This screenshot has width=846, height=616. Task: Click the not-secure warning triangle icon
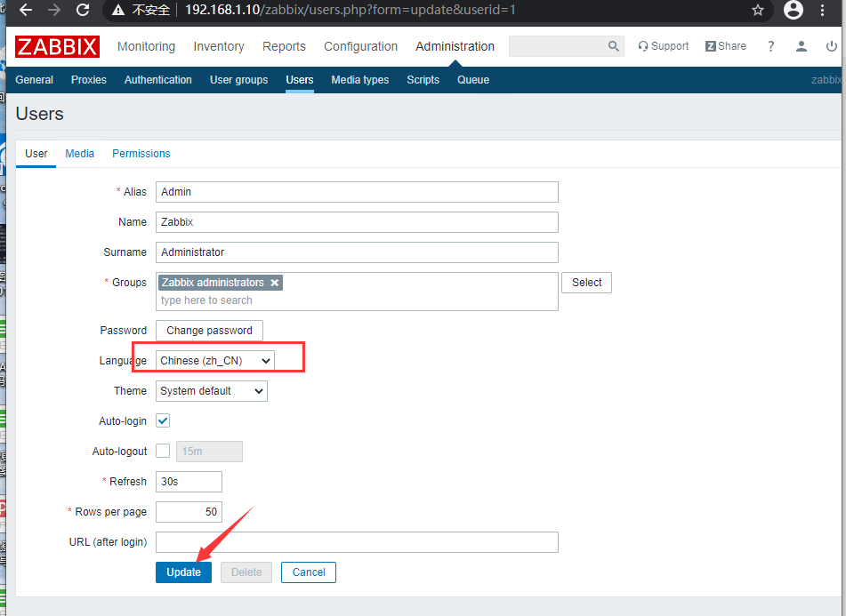point(118,10)
